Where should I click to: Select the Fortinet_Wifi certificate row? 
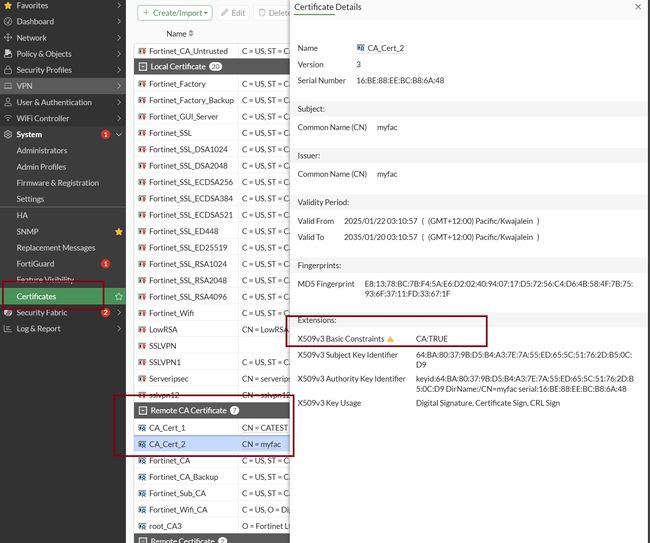[x=212, y=313]
